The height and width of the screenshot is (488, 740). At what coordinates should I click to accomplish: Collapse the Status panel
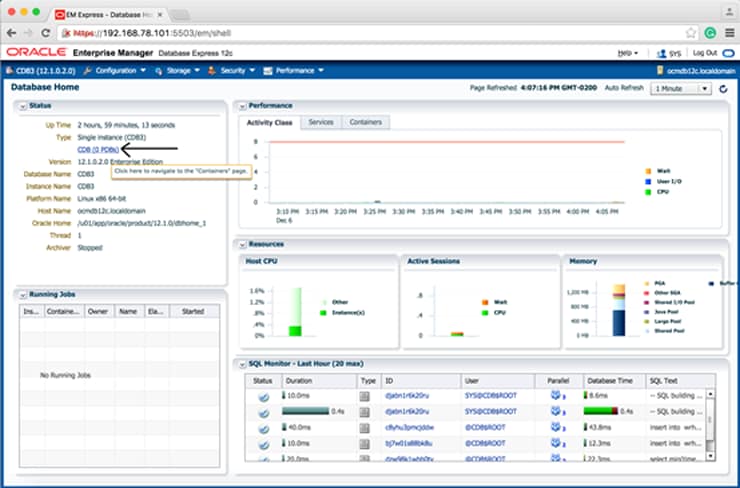(x=22, y=107)
